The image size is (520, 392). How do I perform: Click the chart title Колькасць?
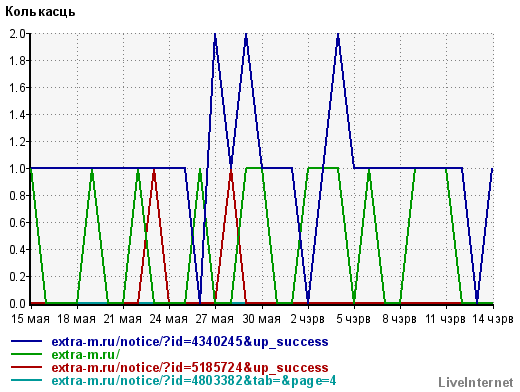(40, 12)
